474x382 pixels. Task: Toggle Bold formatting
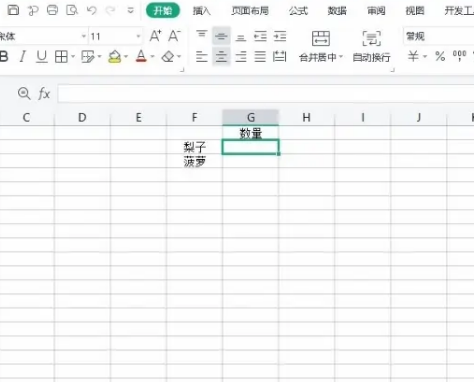(x=4, y=57)
